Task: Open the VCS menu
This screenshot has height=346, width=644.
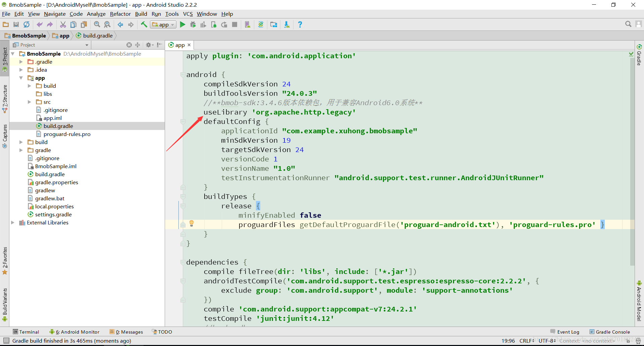Action: point(188,14)
